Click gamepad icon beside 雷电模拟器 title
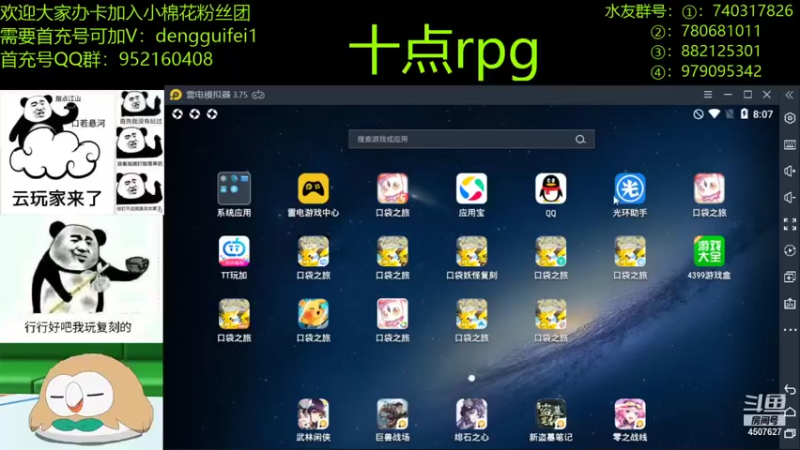Screen dimensions: 800x450 pos(258,95)
